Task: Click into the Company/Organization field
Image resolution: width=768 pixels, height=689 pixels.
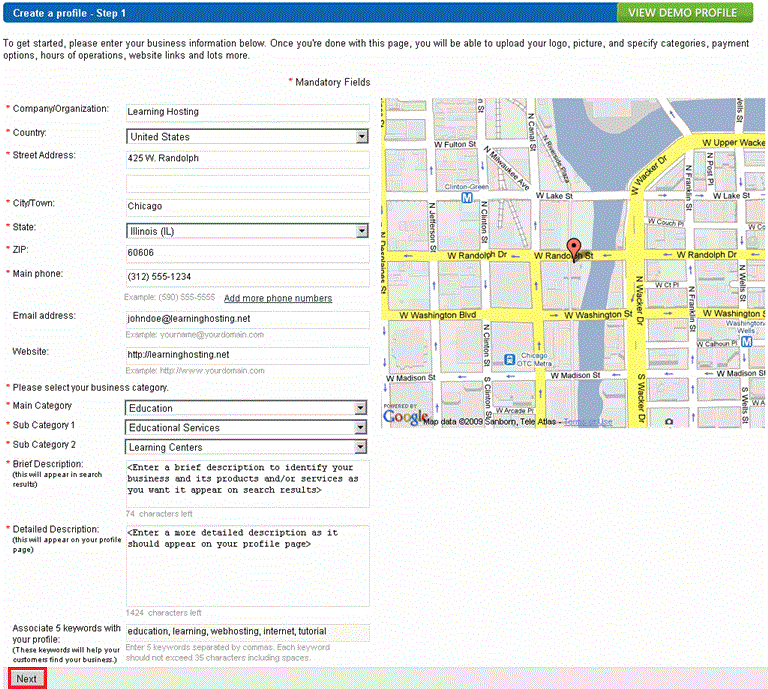Action: click(x=247, y=112)
